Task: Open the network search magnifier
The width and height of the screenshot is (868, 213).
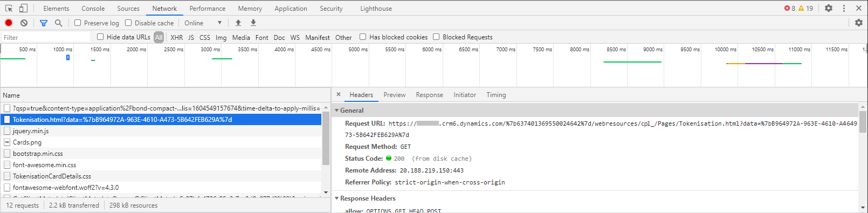Action: (58, 23)
